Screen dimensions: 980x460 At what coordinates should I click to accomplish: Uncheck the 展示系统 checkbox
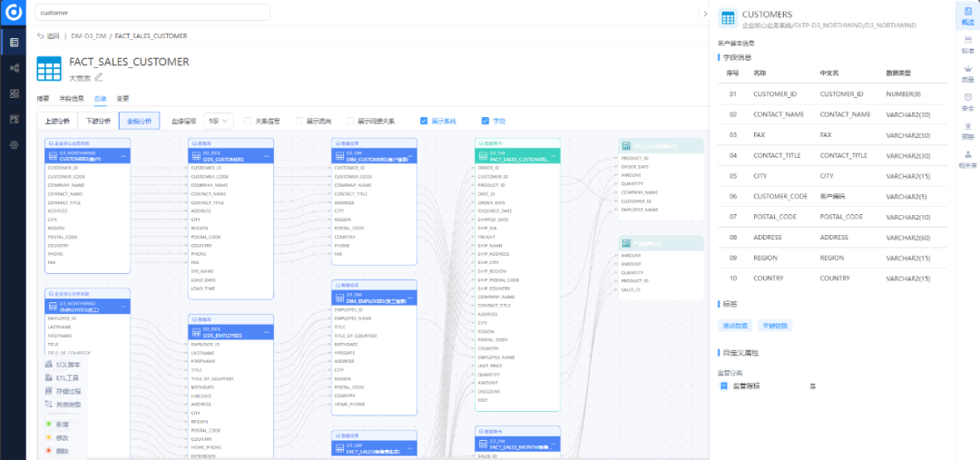pos(424,121)
